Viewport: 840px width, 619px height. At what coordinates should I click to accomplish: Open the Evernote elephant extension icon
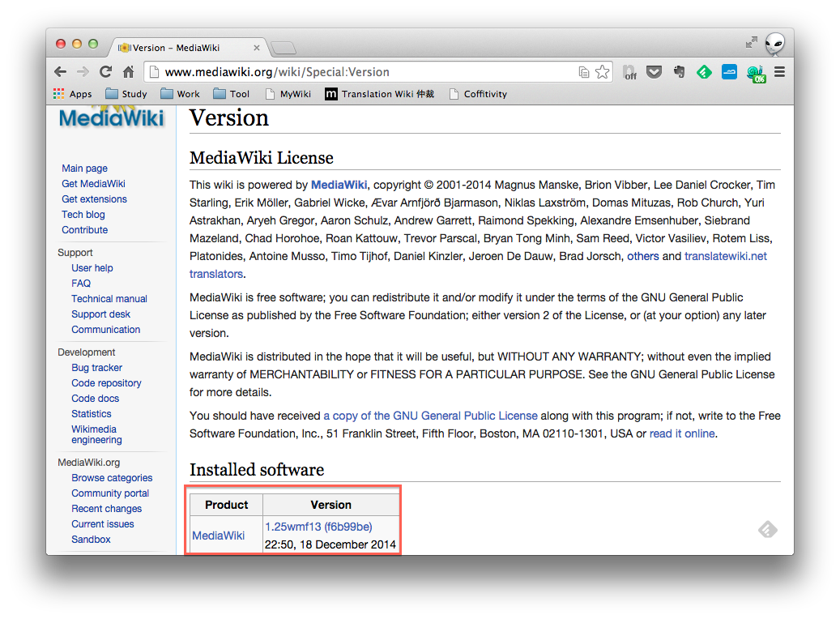click(x=680, y=71)
